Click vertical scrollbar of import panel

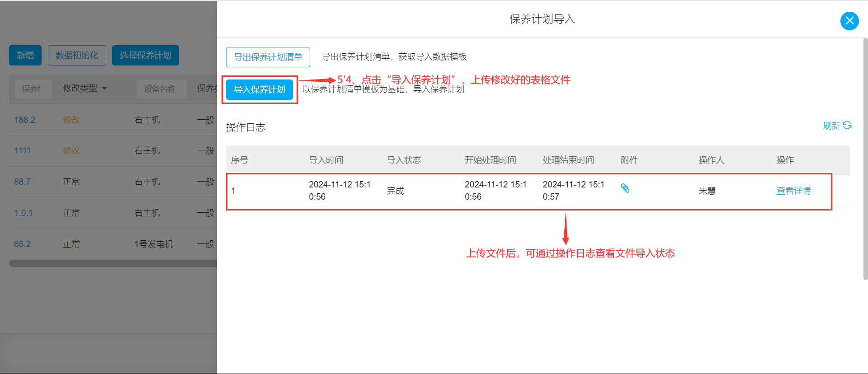(865, 159)
